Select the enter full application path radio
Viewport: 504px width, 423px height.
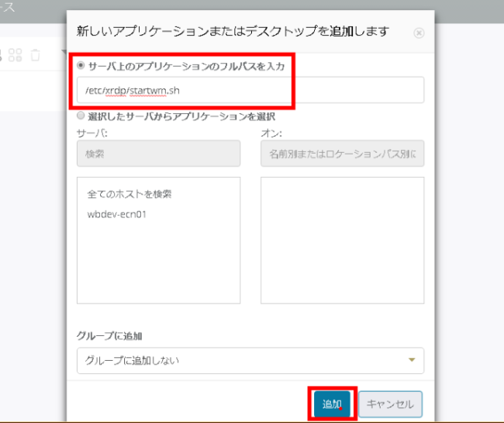tap(81, 67)
